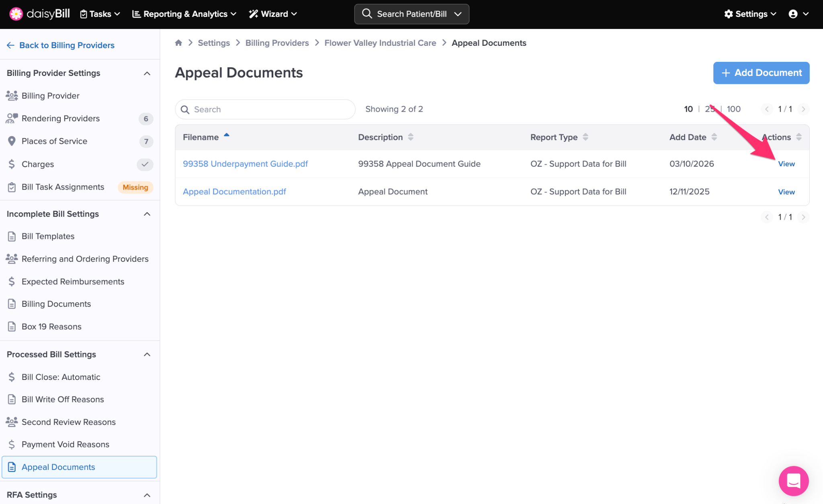Click the Description column sort arrows
823x504 pixels.
[x=411, y=137]
